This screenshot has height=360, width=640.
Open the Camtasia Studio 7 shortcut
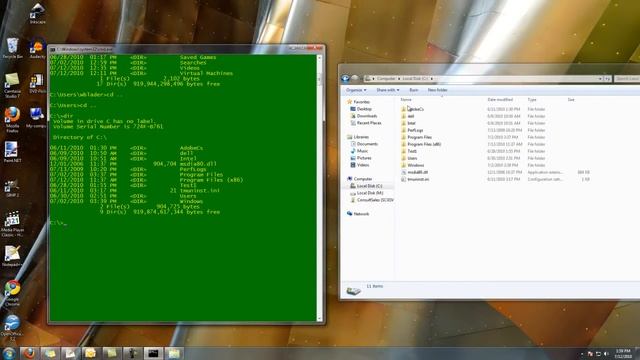[x=12, y=85]
